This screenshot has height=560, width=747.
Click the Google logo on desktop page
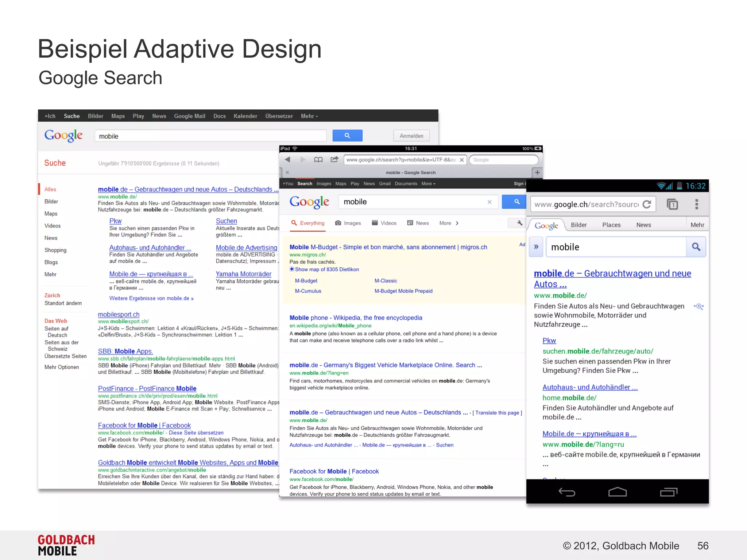click(63, 136)
